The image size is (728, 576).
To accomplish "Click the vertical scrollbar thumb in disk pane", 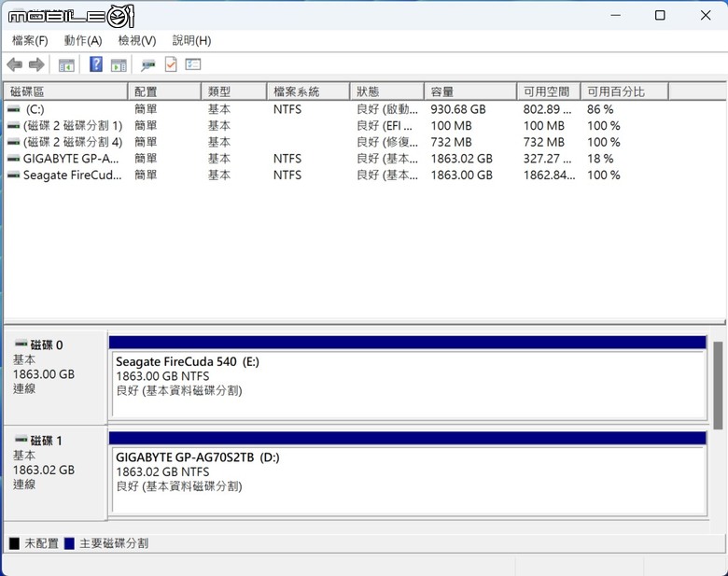I will [x=718, y=386].
